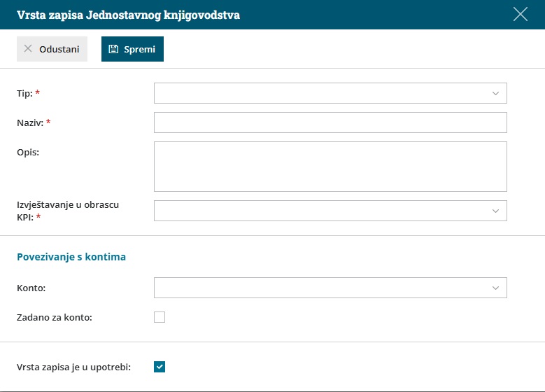This screenshot has width=545, height=392.
Task: Click the Tip dropdown chevron arrow
Action: click(495, 93)
